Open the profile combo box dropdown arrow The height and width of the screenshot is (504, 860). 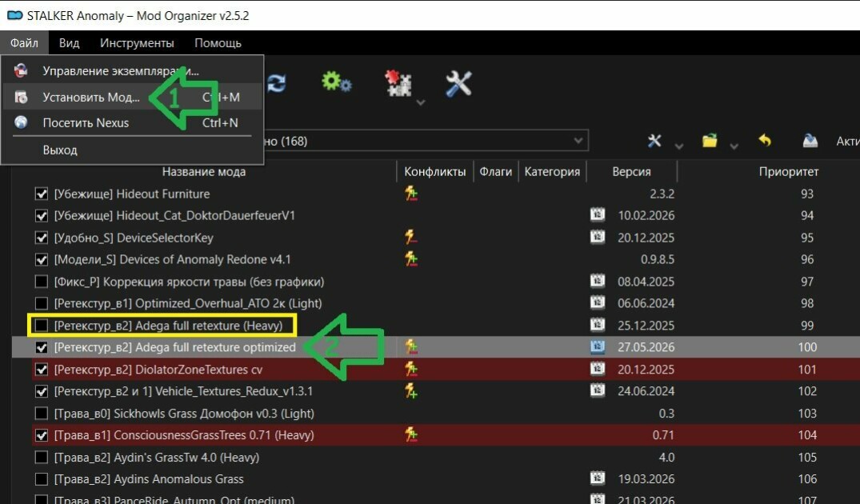(578, 141)
